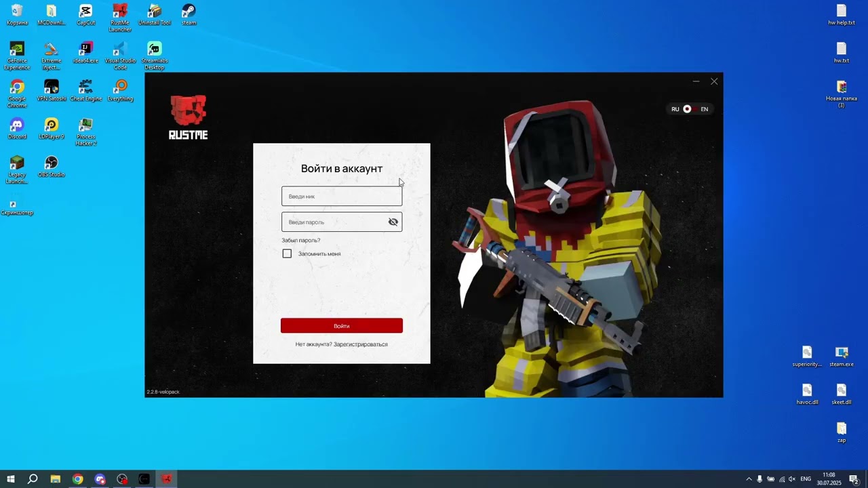Select the Extreme Injector desktop icon
This screenshot has width=868, height=488.
pos(52,56)
